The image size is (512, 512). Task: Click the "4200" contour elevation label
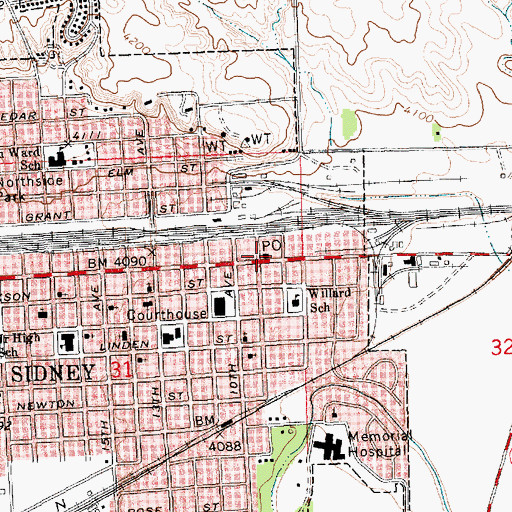pos(136,43)
